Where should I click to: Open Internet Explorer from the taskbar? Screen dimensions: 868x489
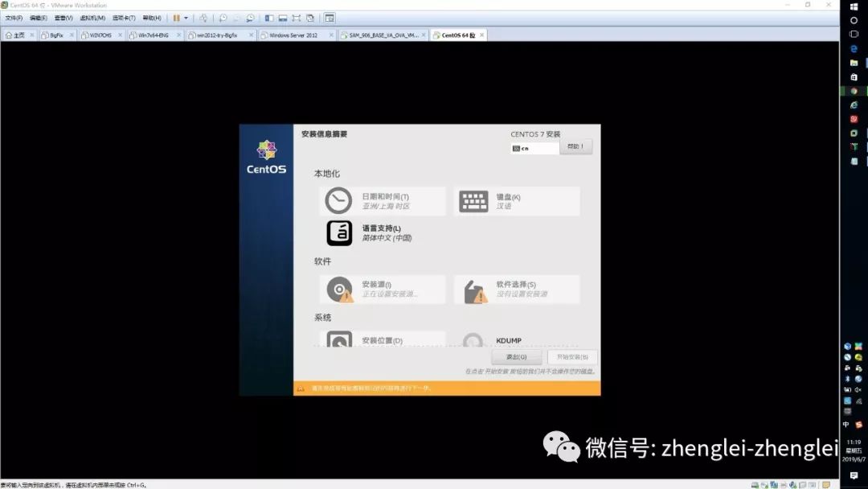pyautogui.click(x=854, y=105)
